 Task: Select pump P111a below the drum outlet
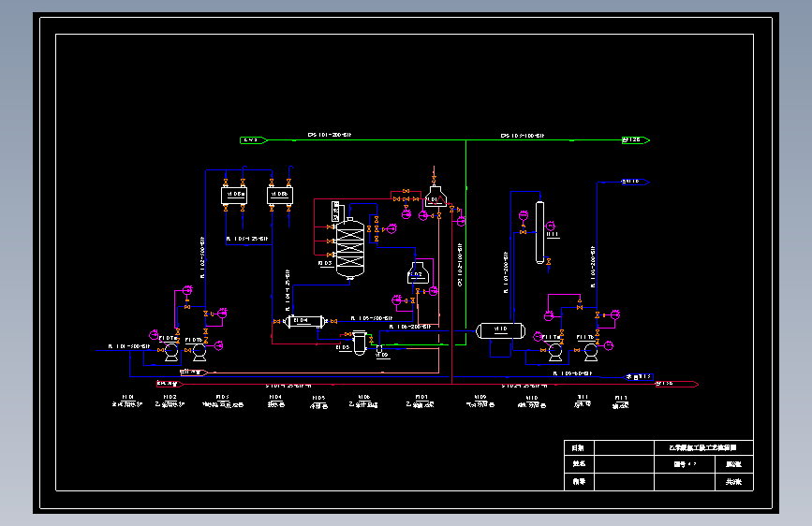coord(555,352)
